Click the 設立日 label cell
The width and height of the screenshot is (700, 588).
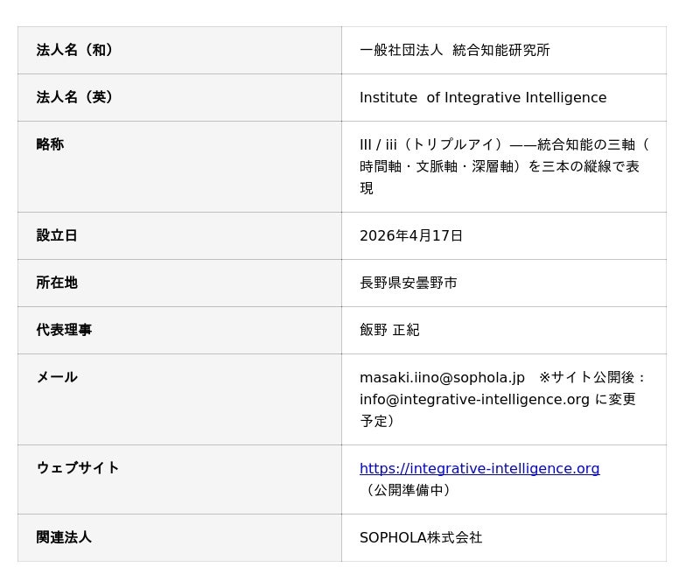tap(57, 235)
